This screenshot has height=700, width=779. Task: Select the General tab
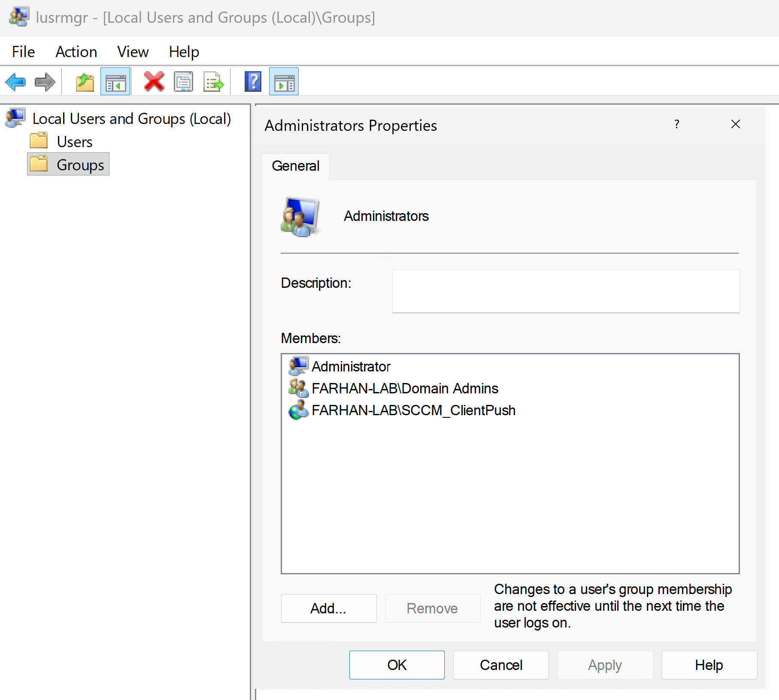[295, 166]
